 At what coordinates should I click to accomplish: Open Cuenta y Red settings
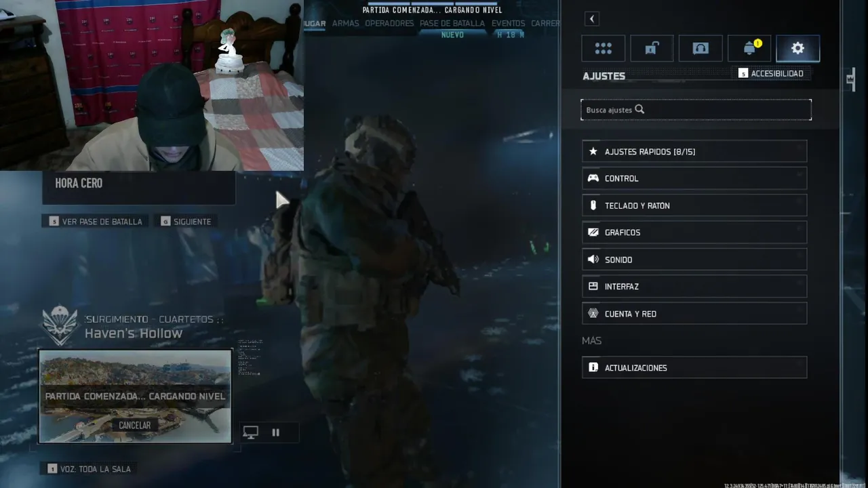coord(694,314)
